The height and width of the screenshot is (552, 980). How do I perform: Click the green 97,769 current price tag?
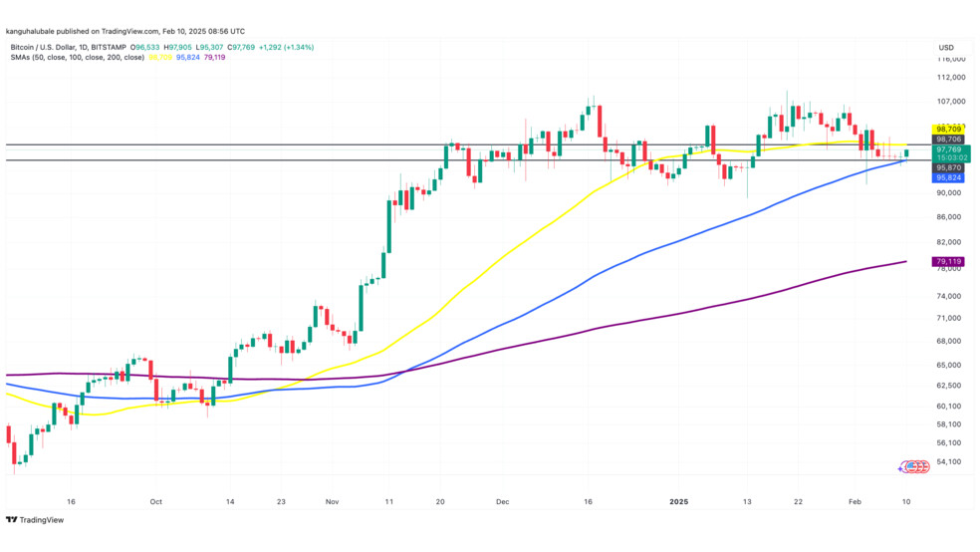951,153
